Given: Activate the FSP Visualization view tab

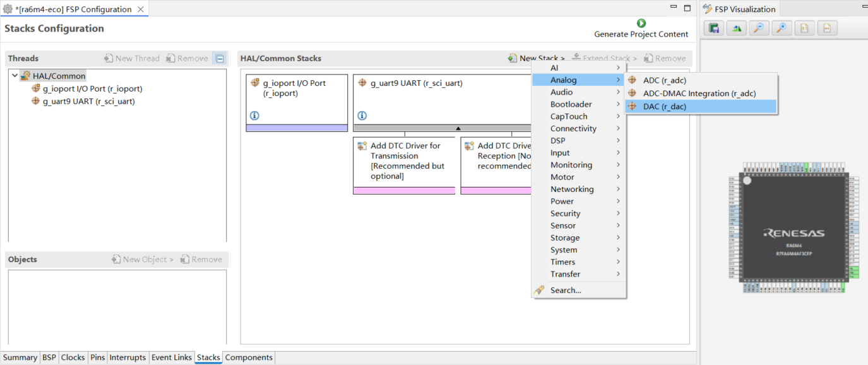Looking at the screenshot, I should pos(739,9).
